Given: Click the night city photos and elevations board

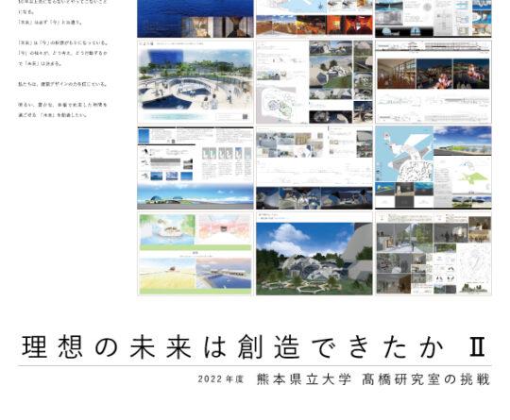Looking at the screenshot, I should 433,82.
